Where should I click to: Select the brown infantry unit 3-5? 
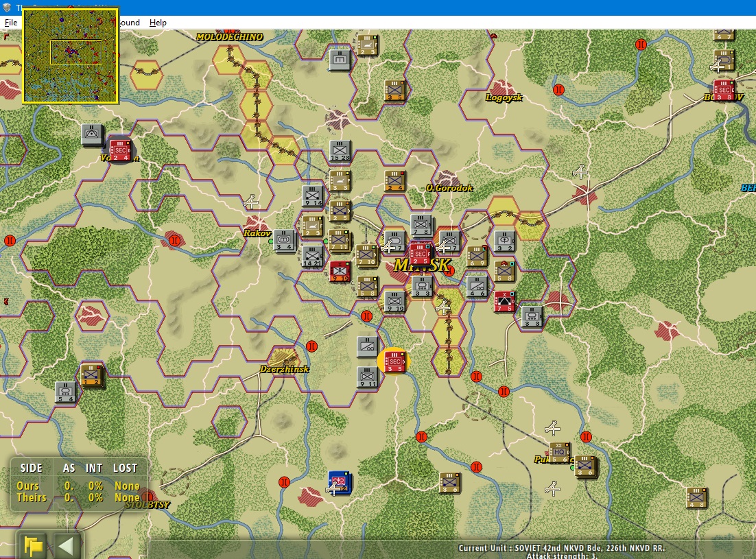pyautogui.click(x=395, y=90)
